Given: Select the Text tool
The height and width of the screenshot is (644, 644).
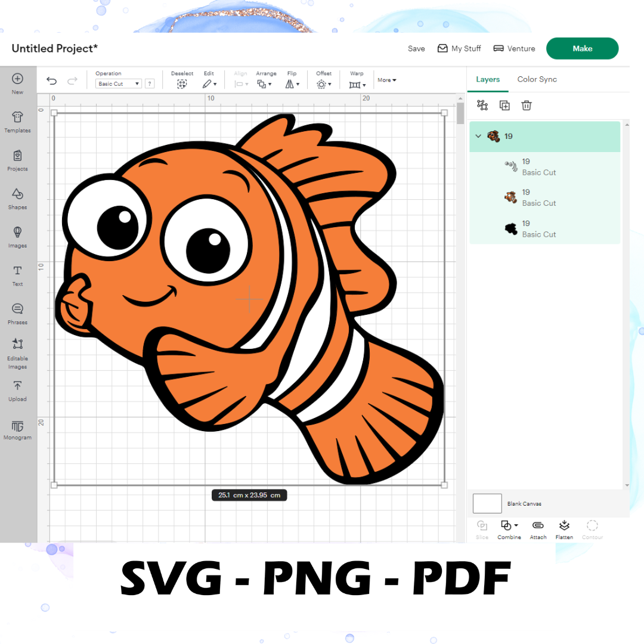Looking at the screenshot, I should [17, 275].
